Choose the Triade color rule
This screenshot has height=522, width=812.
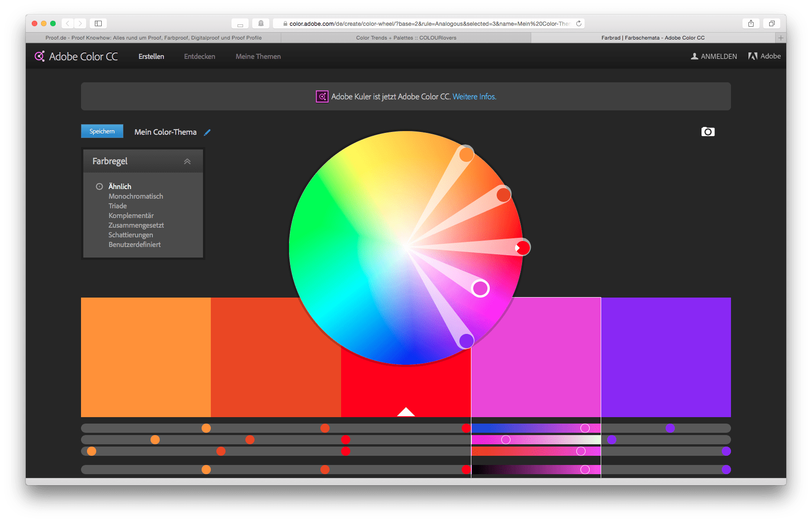click(117, 206)
